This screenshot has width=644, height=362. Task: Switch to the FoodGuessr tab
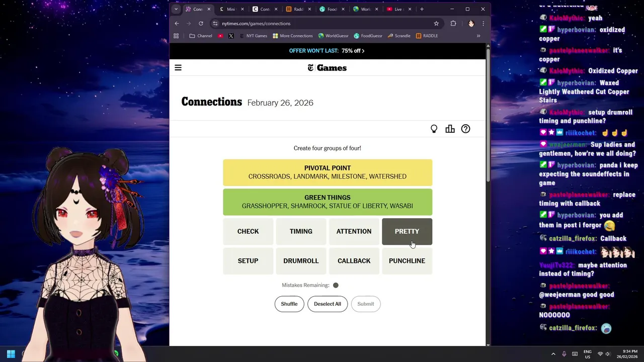pos(332,9)
